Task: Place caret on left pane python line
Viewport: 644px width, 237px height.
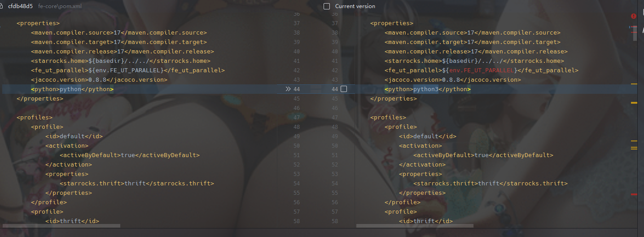Action: coord(72,89)
